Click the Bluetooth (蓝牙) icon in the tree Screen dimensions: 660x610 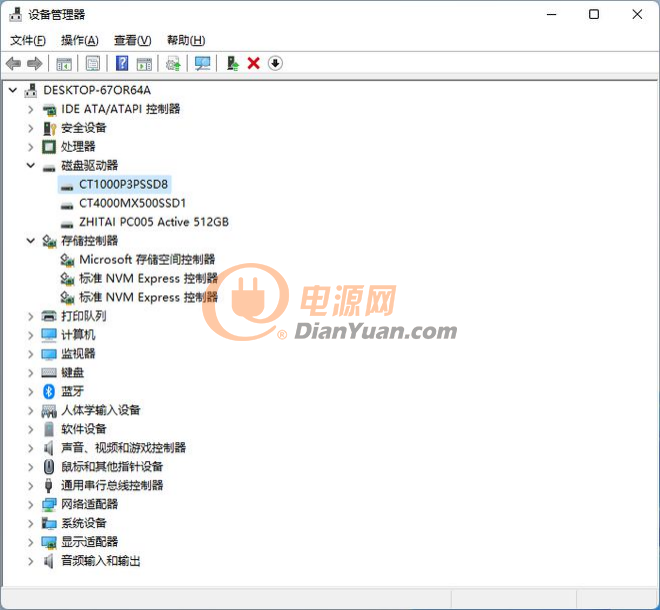pyautogui.click(x=49, y=391)
